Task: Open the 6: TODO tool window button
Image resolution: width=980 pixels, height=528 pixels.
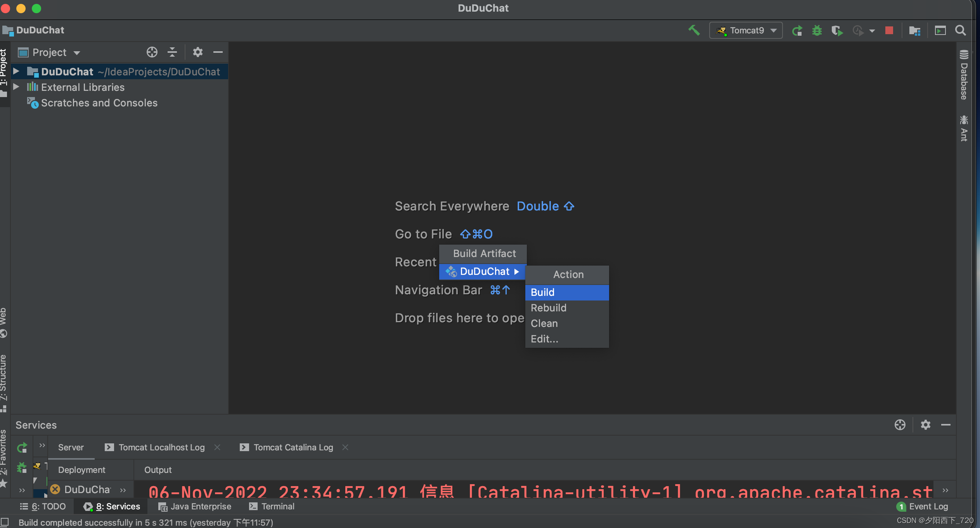Action: (x=43, y=506)
